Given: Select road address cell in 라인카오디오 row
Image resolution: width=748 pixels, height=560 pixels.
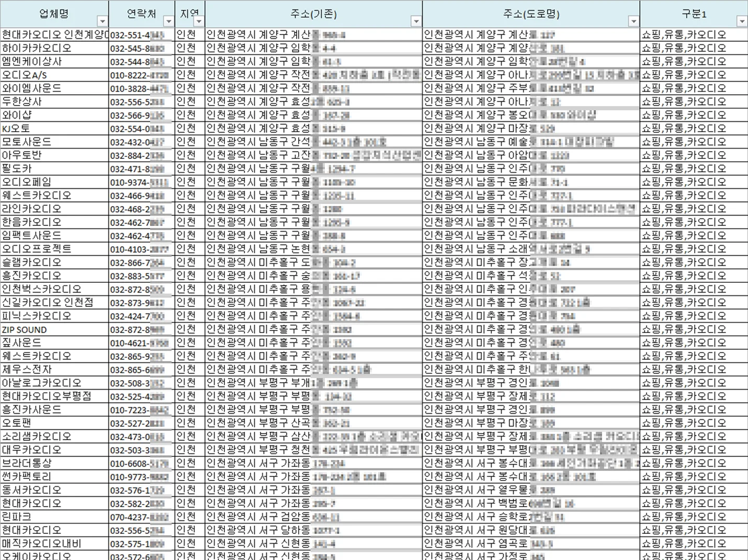Looking at the screenshot, I should 531,209.
